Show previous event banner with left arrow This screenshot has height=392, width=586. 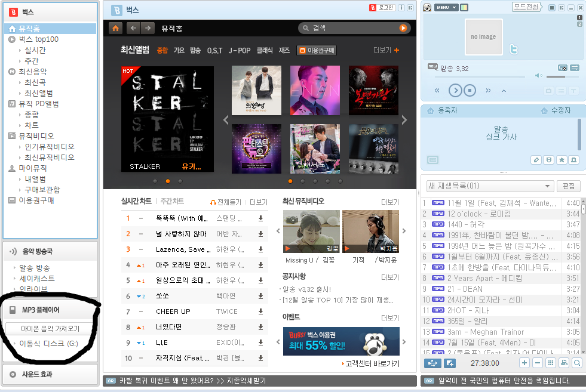tap(278, 342)
